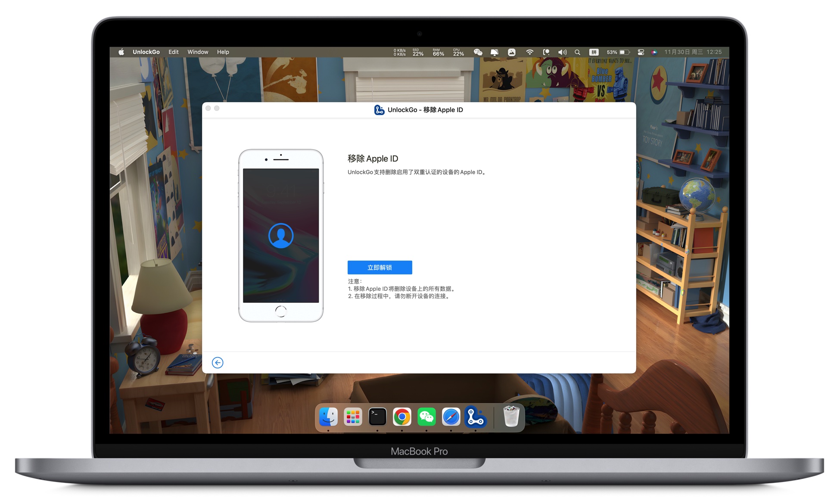
Task: Open the Wi-Fi status menu
Action: coord(529,52)
